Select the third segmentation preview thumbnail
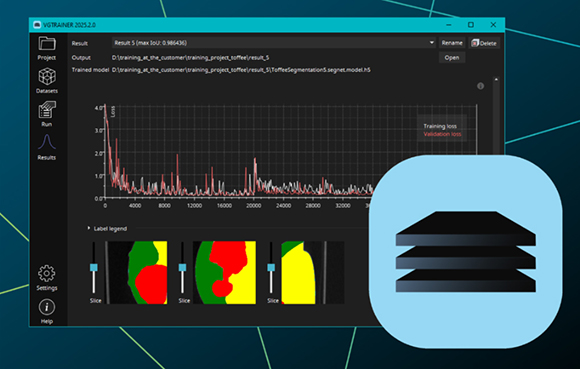This screenshot has width=580, height=369. (x=313, y=272)
